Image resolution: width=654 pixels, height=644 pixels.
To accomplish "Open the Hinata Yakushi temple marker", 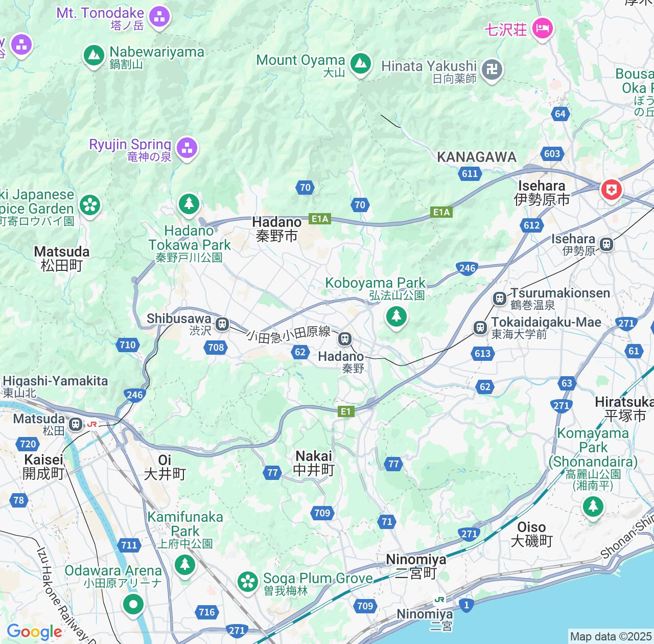I will pyautogui.click(x=493, y=68).
